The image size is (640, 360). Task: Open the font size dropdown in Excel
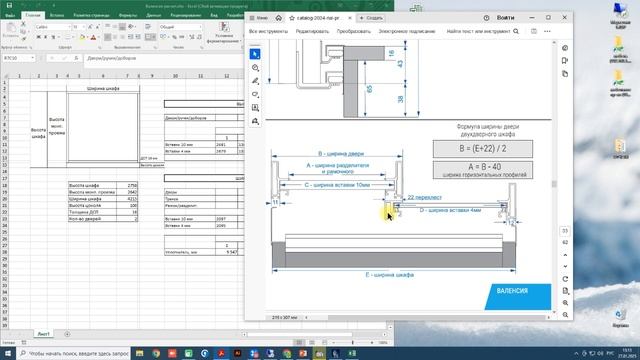tap(83, 27)
